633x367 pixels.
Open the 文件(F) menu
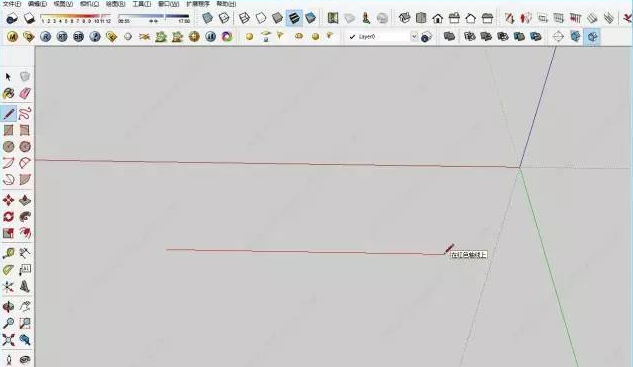click(12, 4)
